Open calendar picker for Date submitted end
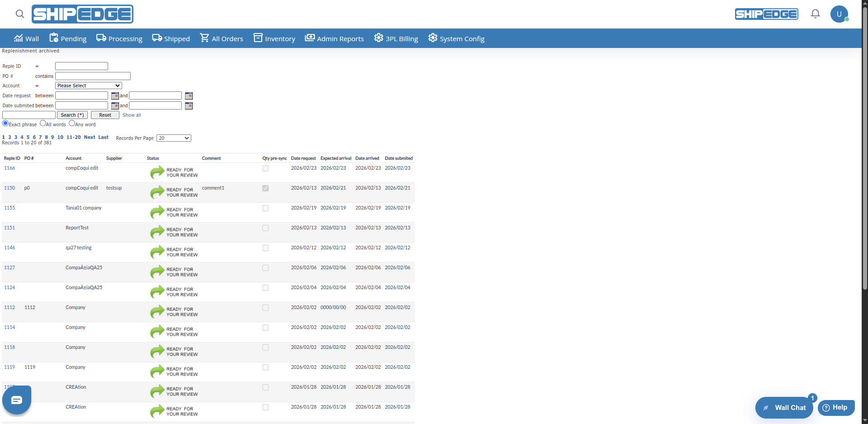Image resolution: width=868 pixels, height=424 pixels. pos(189,106)
